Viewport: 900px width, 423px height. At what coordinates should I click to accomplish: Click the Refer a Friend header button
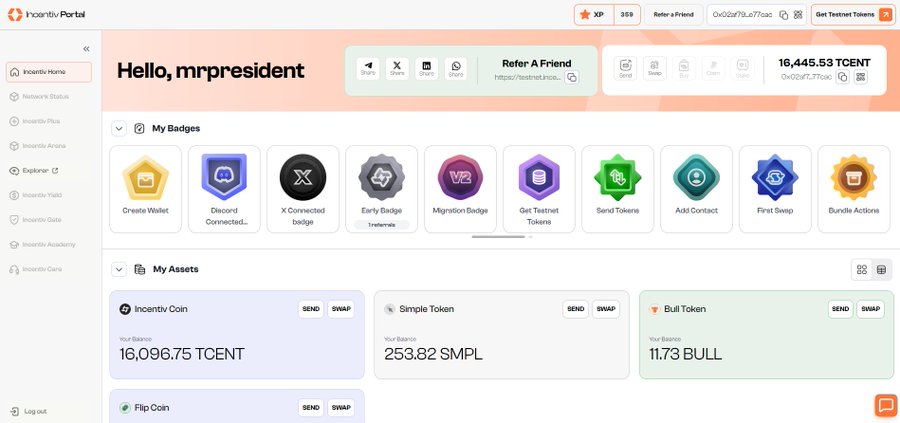pos(673,15)
